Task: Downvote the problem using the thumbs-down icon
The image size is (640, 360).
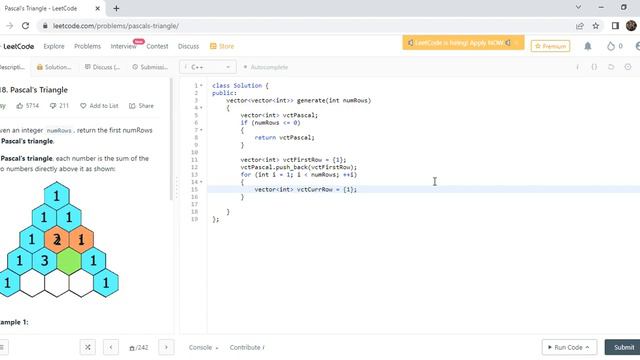Action: click(x=53, y=106)
